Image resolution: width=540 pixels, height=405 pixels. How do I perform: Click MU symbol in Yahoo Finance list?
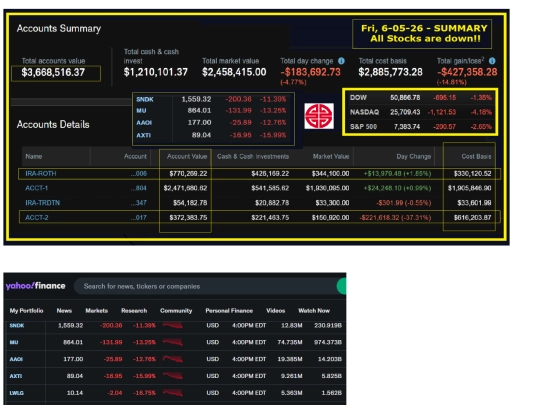tap(14, 342)
